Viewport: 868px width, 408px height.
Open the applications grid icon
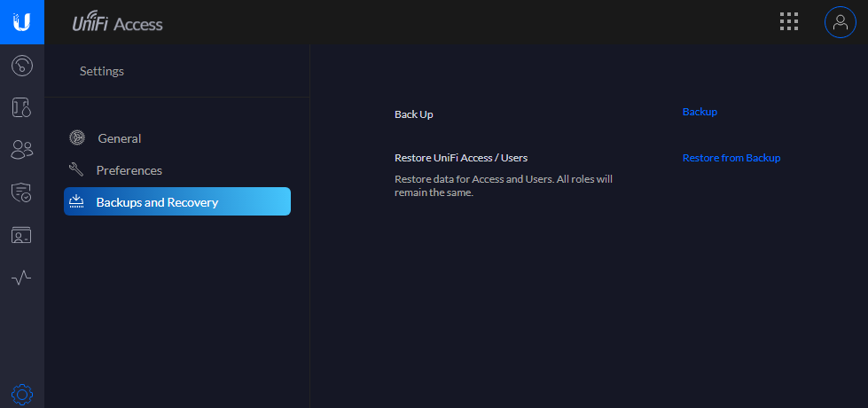coord(789,21)
